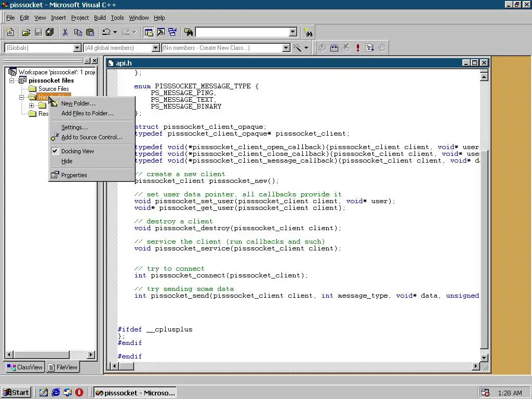Click the editor horizontal scrollbar right arrow
The width and height of the screenshot is (532, 399).
click(x=476, y=366)
